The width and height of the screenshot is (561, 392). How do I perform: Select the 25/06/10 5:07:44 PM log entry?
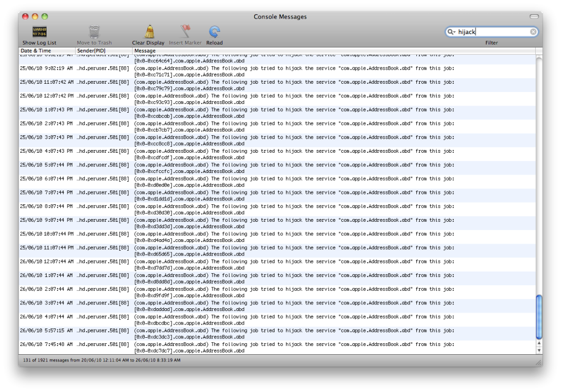277,168
